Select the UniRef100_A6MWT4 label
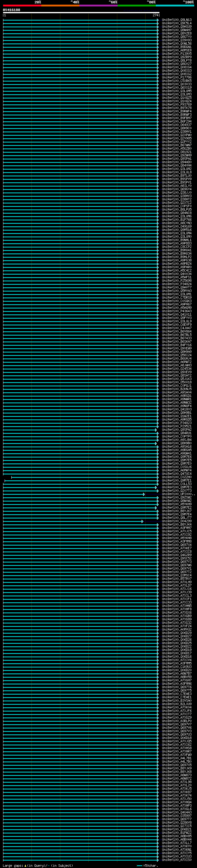Image resolution: width=197 pixels, height=868 pixels. pos(176,470)
